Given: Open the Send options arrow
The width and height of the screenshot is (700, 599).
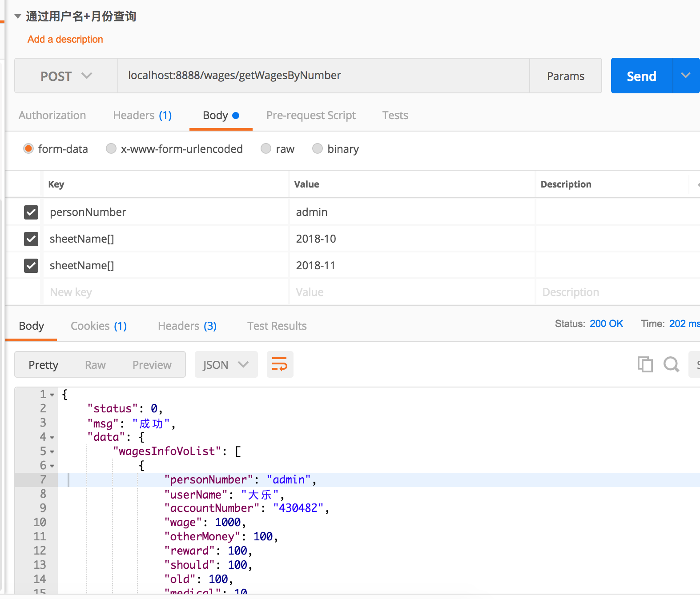Looking at the screenshot, I should pyautogui.click(x=686, y=76).
